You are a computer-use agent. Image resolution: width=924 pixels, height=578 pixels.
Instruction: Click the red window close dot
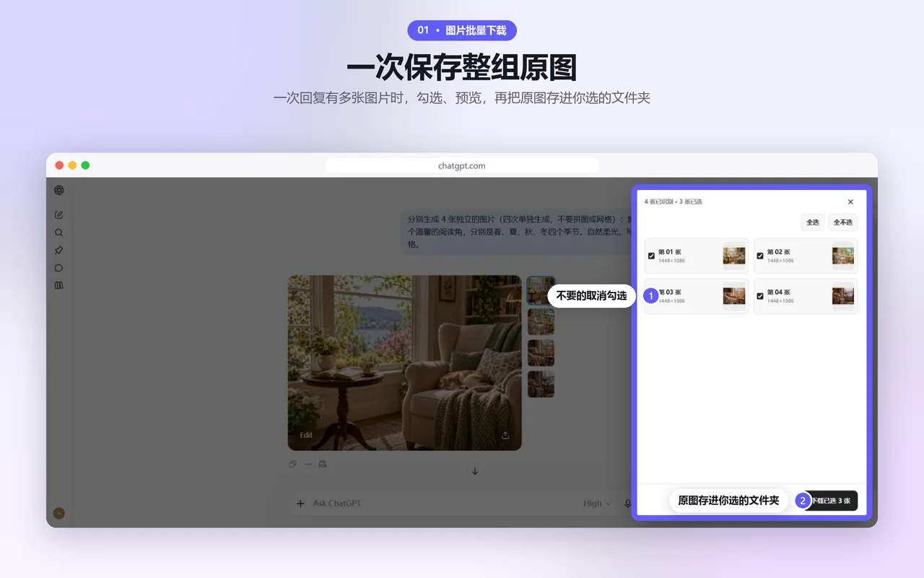tap(59, 165)
